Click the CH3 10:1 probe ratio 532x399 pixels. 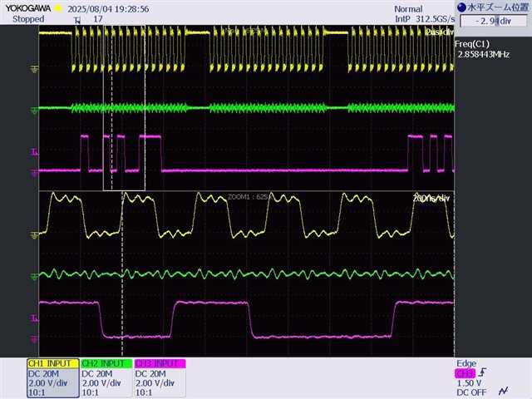pos(144,392)
